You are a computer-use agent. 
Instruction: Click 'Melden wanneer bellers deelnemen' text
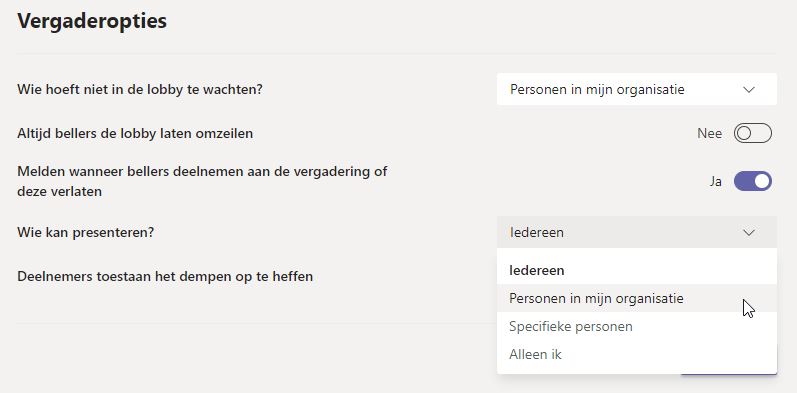click(x=202, y=181)
